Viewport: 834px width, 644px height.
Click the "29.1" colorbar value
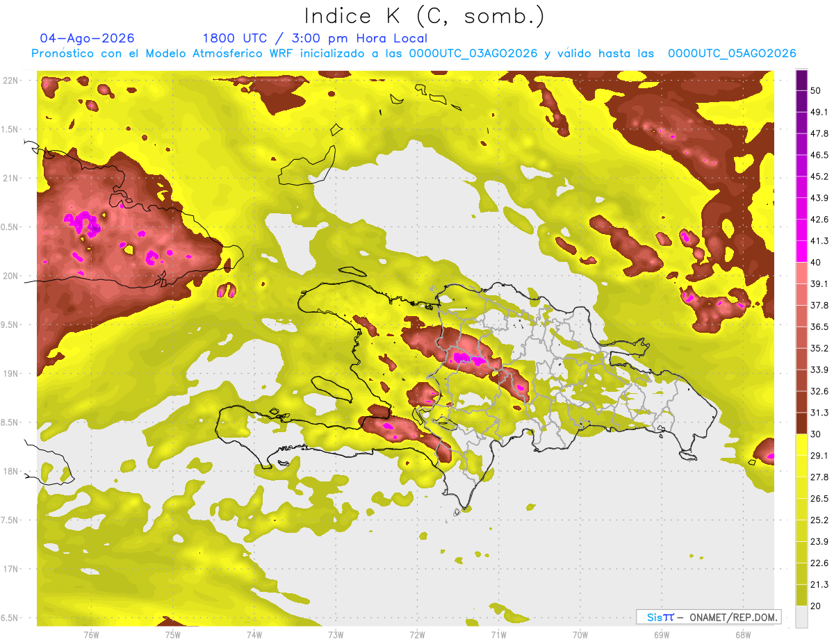point(819,456)
